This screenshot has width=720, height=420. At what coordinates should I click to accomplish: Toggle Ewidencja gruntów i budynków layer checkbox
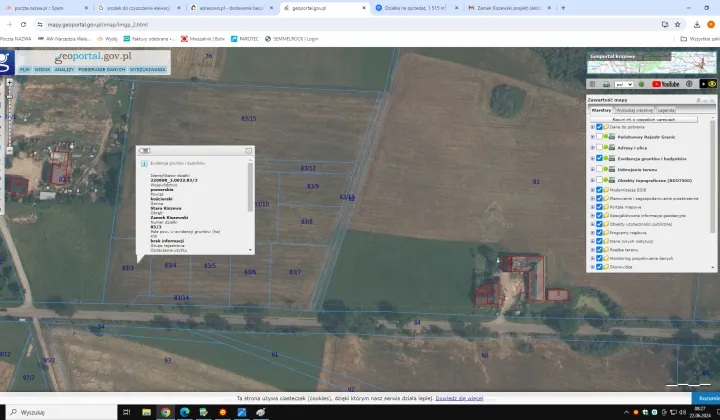click(x=599, y=158)
